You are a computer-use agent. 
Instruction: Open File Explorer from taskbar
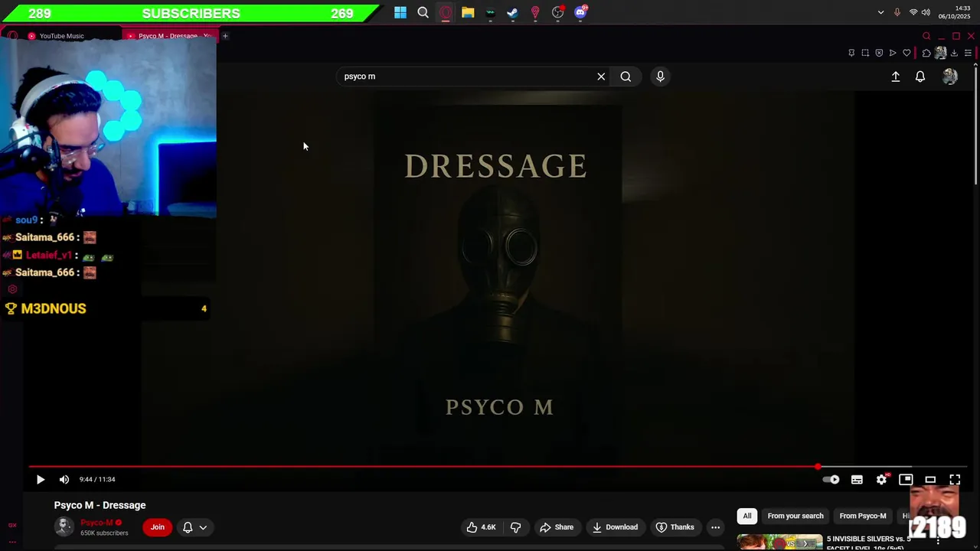468,12
